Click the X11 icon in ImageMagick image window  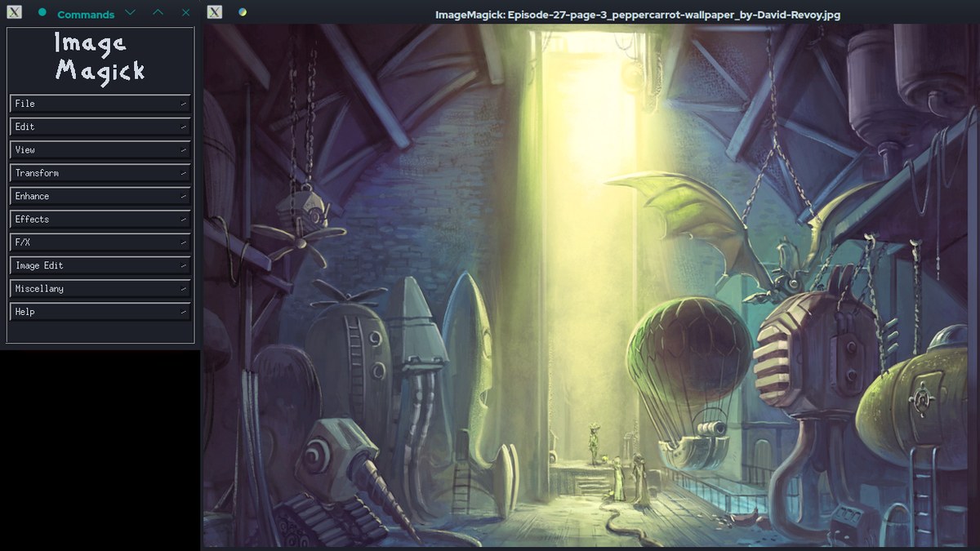pyautogui.click(x=214, y=12)
